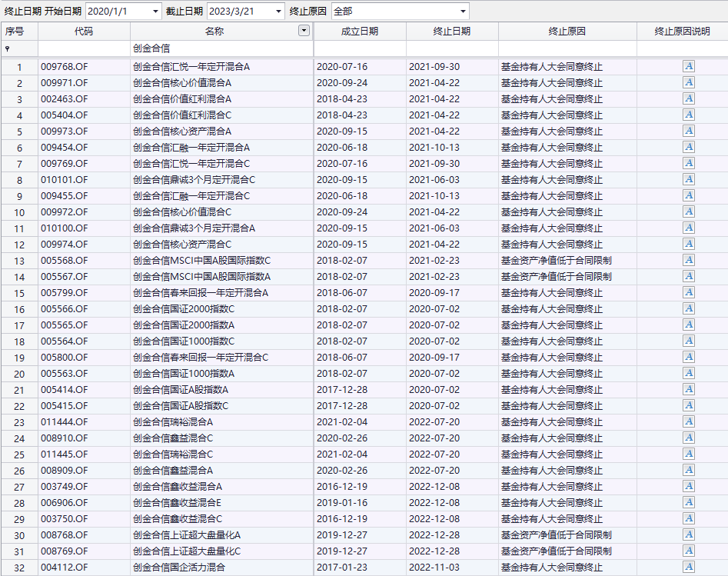Viewport: 728px width, 576px height.
Task: Open termination note icon for 009454.OF
Action: (689, 147)
